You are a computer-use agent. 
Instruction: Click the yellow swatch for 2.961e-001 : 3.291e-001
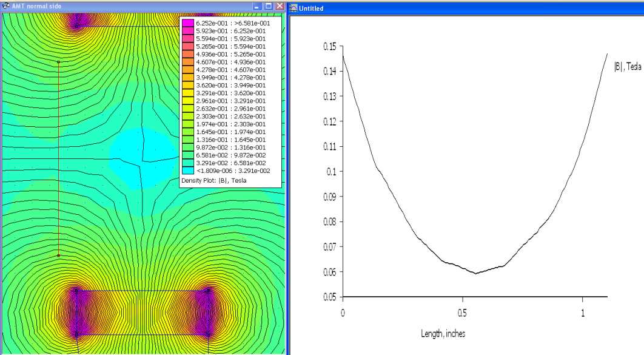(188, 101)
